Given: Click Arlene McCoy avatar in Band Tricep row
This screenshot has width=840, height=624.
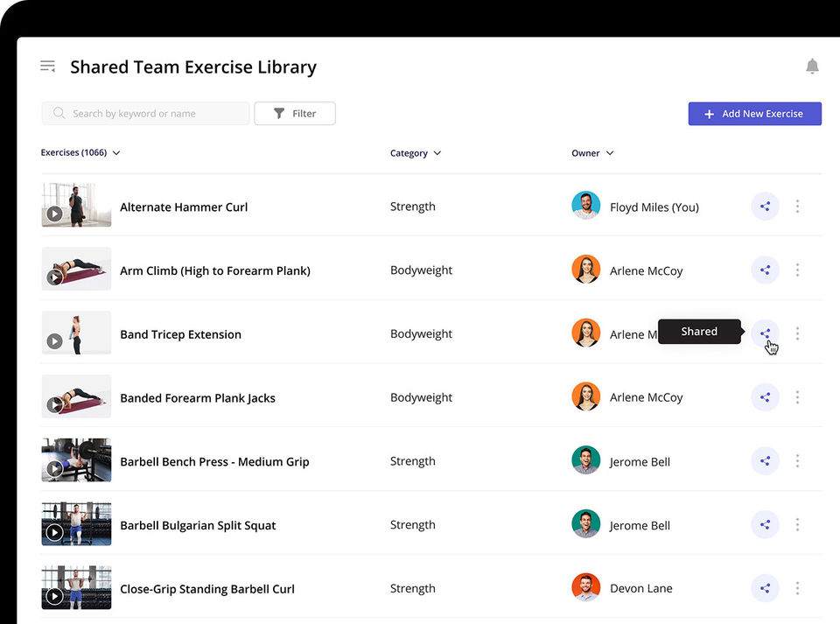Looking at the screenshot, I should pyautogui.click(x=585, y=333).
